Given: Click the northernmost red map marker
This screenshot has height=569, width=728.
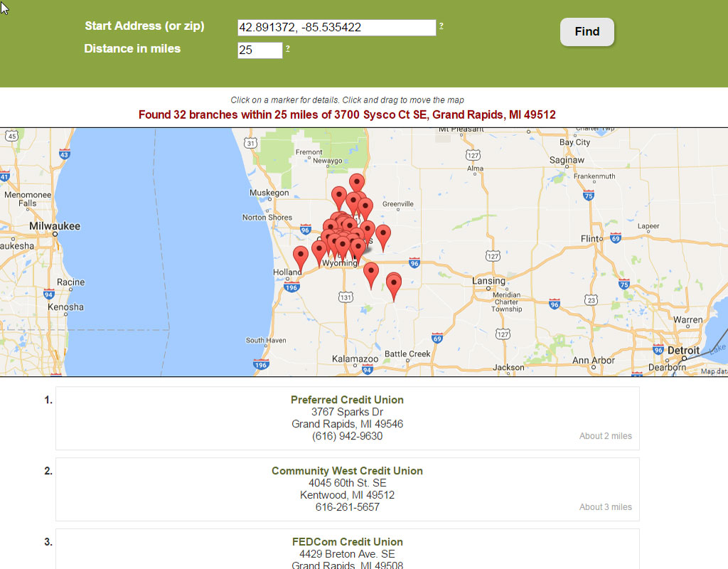Looking at the screenshot, I should (357, 183).
